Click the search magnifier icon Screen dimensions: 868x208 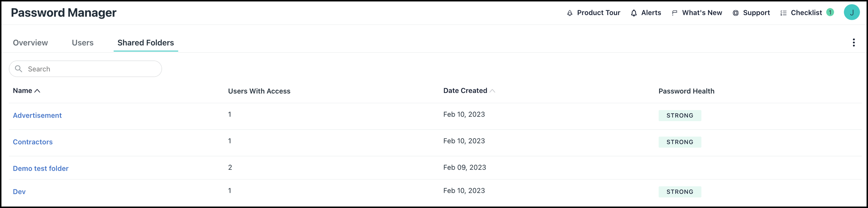(x=19, y=69)
